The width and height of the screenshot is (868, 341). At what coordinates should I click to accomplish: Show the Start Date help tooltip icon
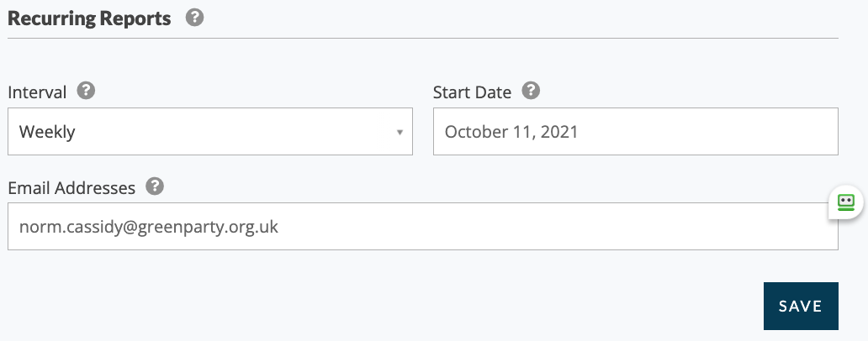pyautogui.click(x=531, y=90)
